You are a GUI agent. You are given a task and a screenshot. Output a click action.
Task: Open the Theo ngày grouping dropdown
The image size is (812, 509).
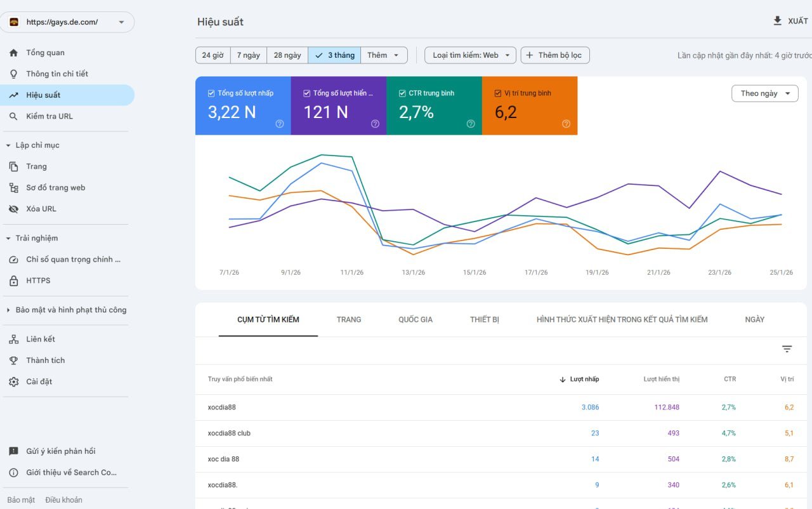click(x=765, y=93)
